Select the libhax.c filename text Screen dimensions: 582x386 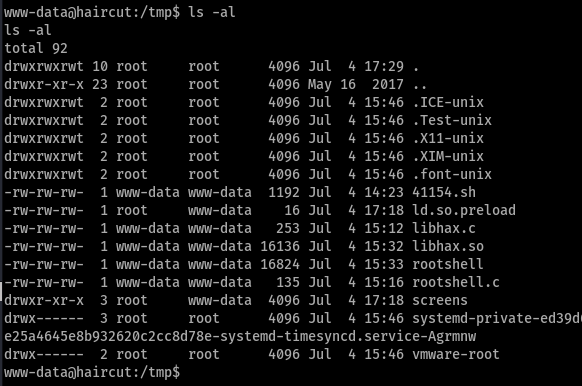tap(444, 228)
